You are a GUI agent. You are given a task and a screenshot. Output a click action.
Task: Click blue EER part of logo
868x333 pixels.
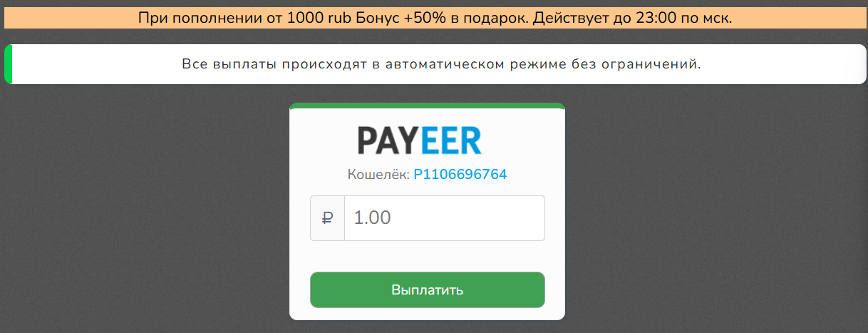[451, 140]
